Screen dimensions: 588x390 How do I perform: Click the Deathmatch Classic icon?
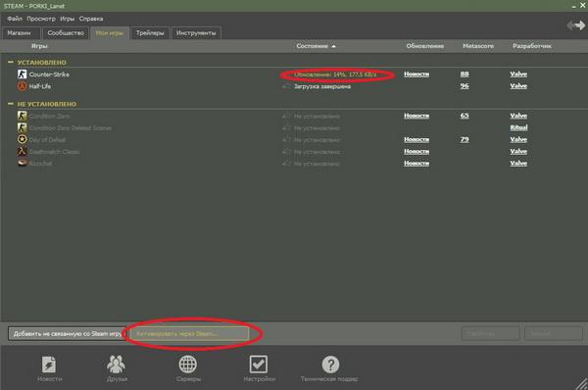pyautogui.click(x=23, y=152)
